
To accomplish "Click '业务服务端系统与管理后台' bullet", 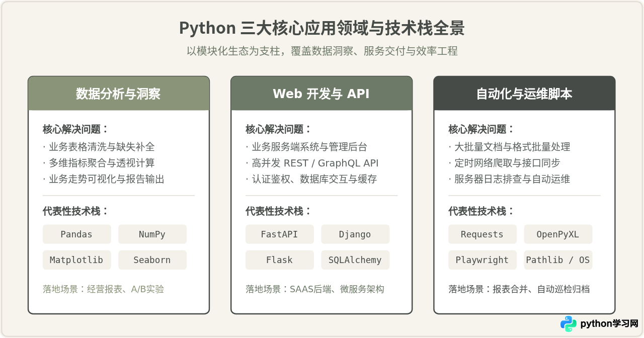I will point(306,147).
